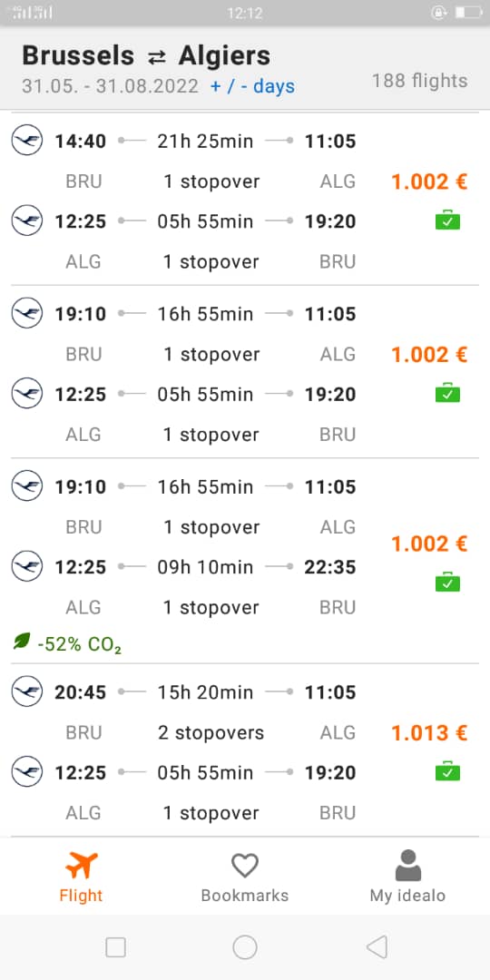This screenshot has width=490, height=980.
Task: Tap the green leaf CO2 icon
Action: (x=22, y=642)
